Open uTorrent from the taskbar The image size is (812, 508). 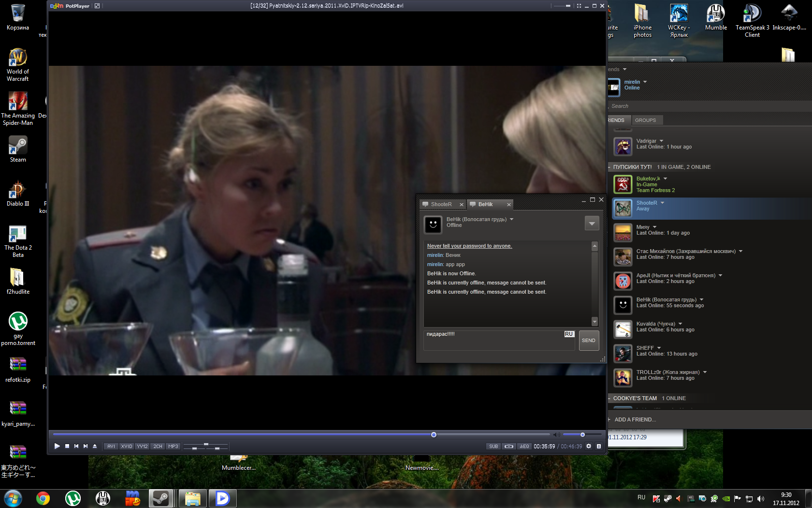click(x=73, y=498)
